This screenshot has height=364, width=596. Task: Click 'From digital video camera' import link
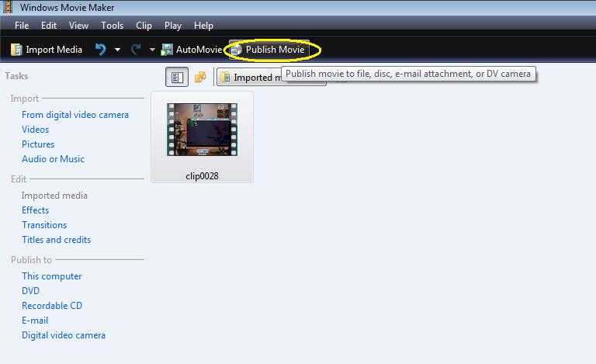pyautogui.click(x=75, y=115)
